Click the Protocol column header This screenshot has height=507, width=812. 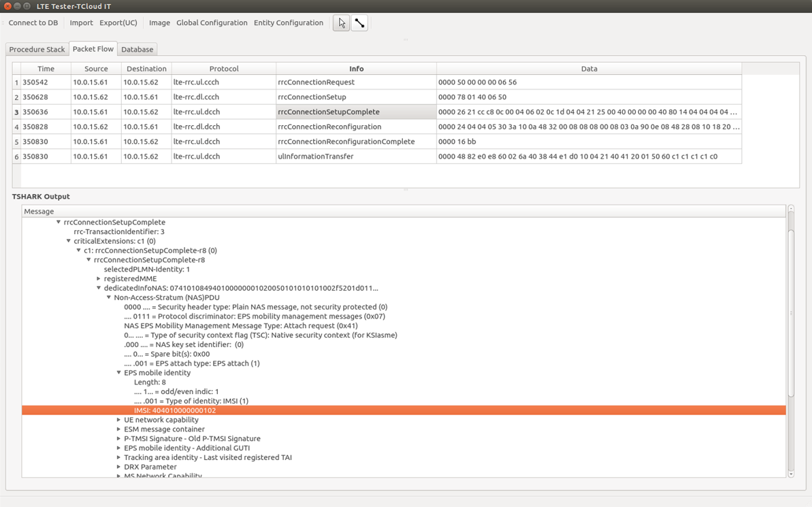(x=224, y=69)
